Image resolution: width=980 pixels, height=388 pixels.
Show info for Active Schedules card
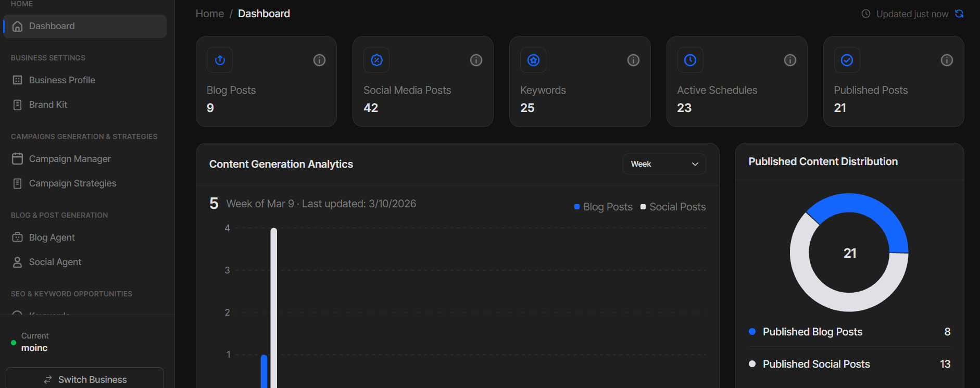(790, 60)
